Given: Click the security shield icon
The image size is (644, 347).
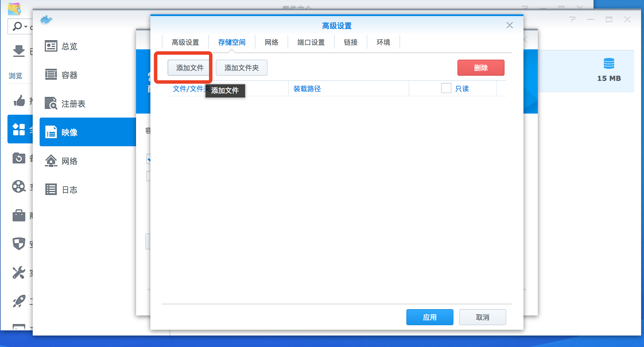Looking at the screenshot, I should (19, 244).
